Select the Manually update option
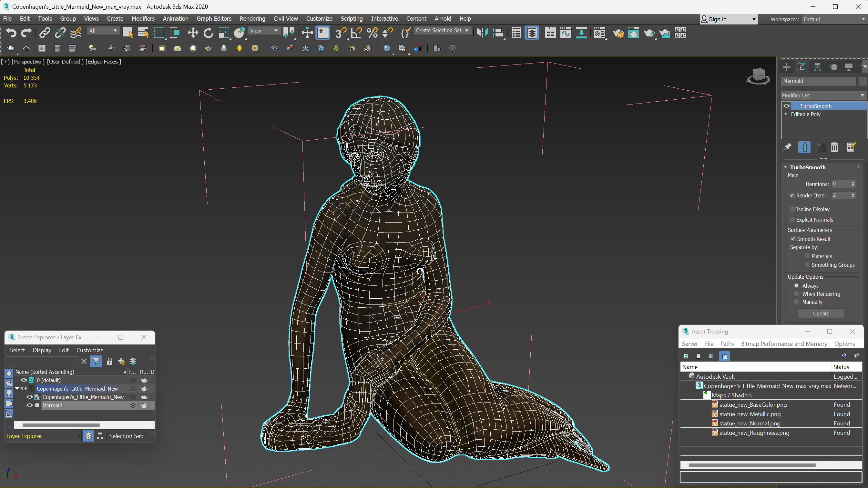Screen dimensions: 868x488 click(796, 302)
